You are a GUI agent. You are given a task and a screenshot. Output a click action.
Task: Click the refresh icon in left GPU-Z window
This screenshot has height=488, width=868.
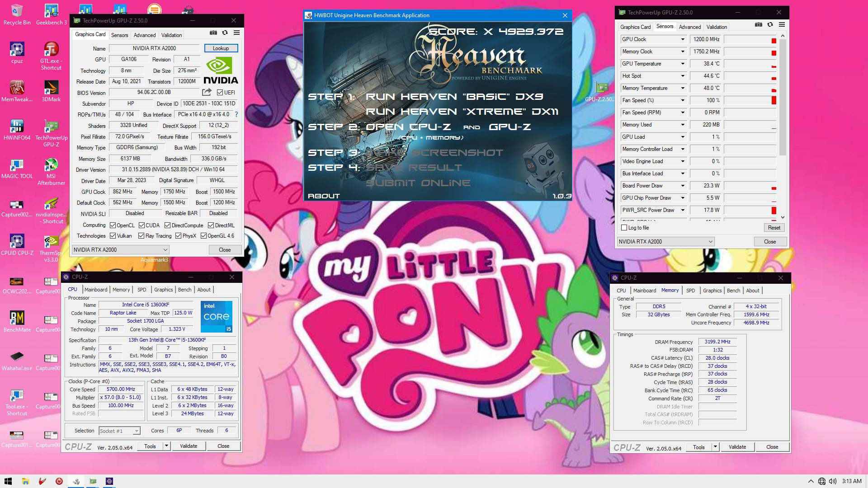(x=225, y=33)
